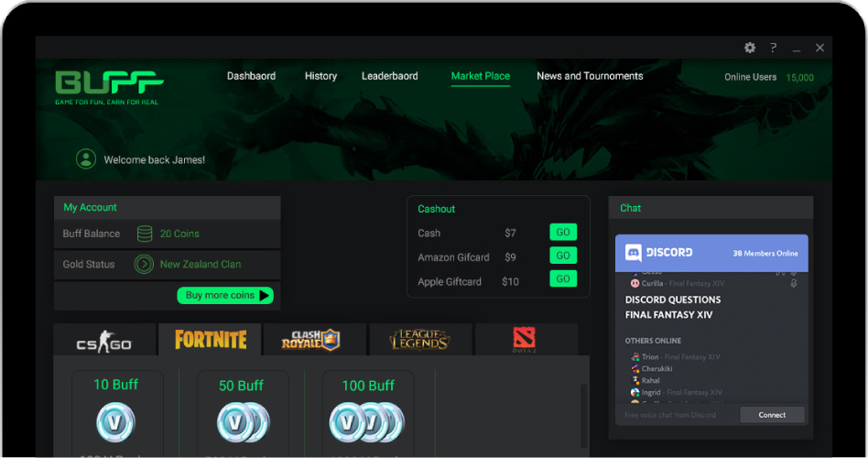Select the Fortnite game tab
The height and width of the screenshot is (458, 868).
pyautogui.click(x=211, y=340)
